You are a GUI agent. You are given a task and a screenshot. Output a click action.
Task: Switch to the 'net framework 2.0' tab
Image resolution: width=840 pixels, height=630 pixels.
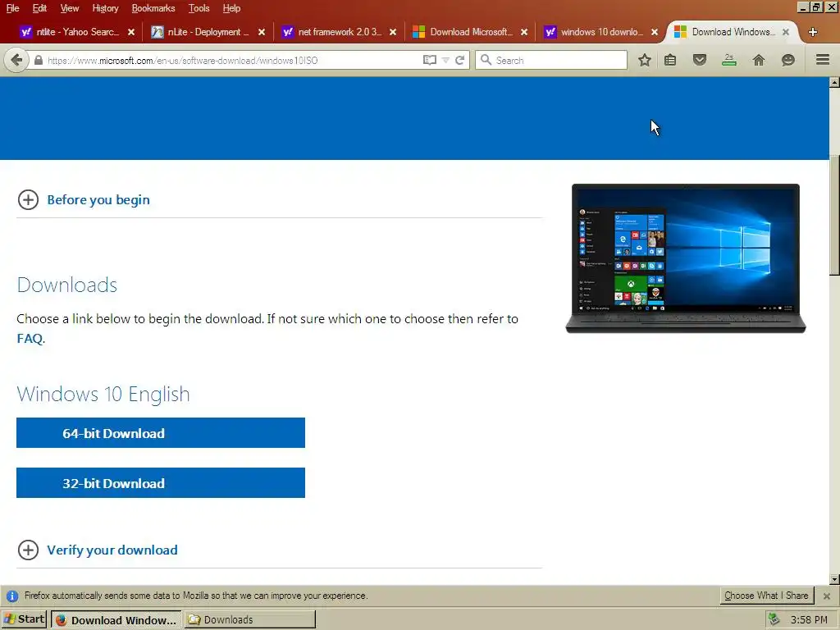[339, 32]
